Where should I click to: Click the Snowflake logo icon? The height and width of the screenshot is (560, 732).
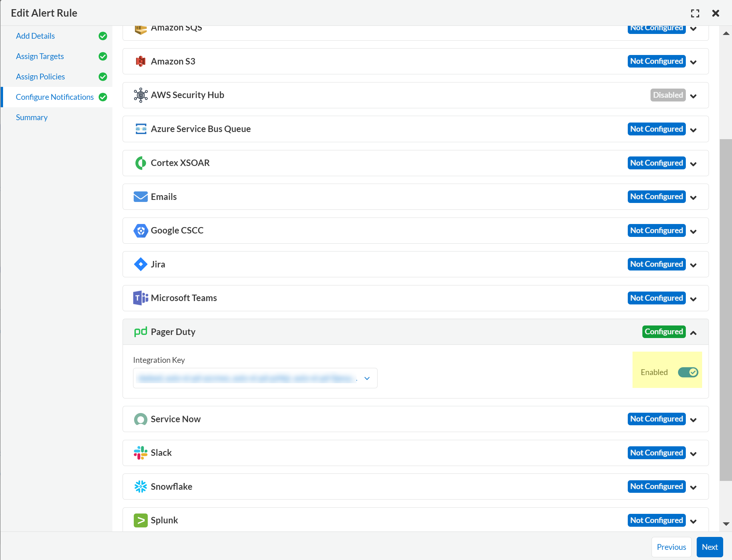tap(141, 486)
